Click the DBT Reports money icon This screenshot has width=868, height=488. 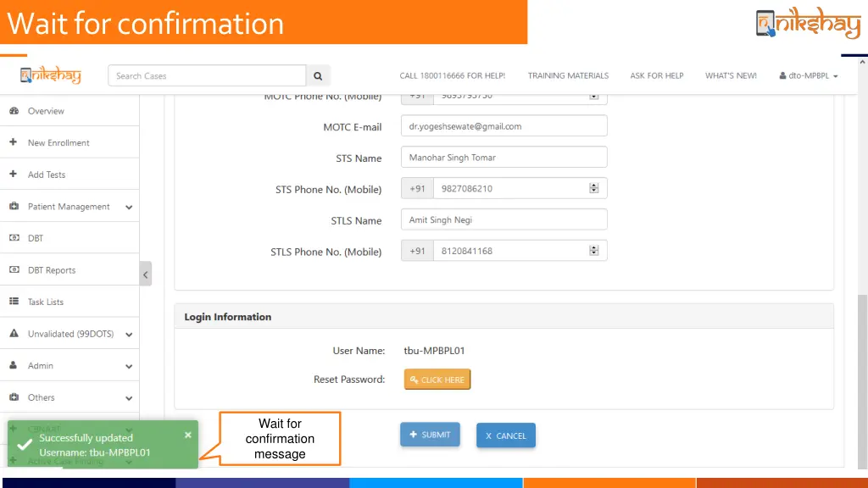[14, 269]
